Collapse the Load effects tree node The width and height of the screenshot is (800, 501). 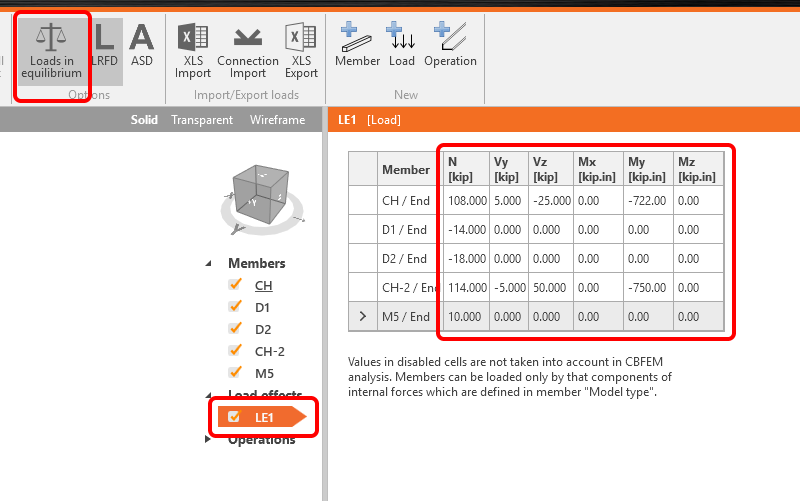[x=208, y=395]
